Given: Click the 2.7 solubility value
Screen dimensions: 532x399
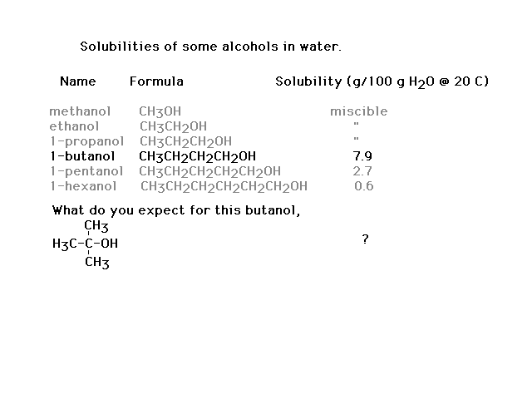Looking at the screenshot, I should point(362,171).
